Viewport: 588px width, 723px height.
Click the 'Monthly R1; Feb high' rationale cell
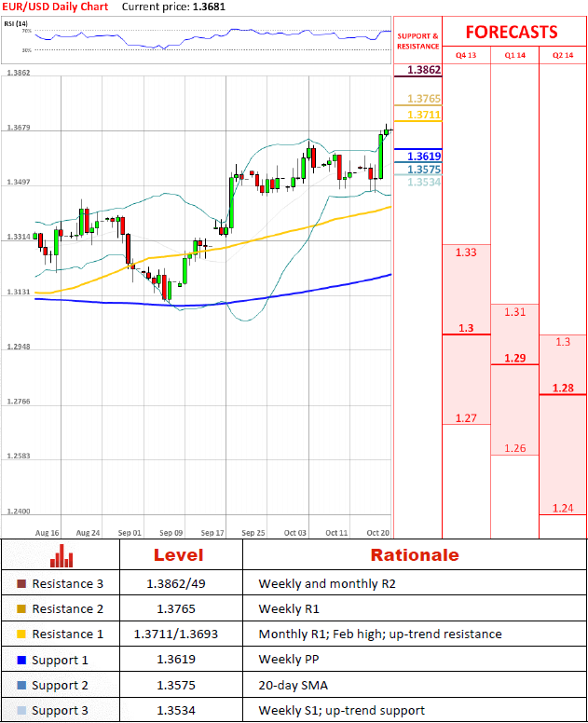[380, 634]
